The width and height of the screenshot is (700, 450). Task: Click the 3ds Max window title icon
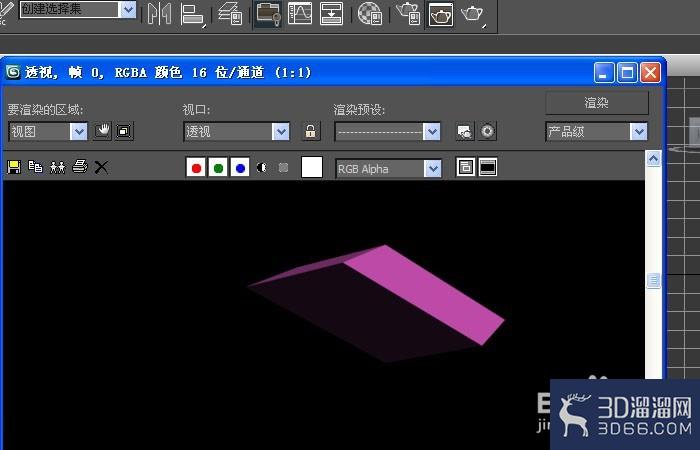(x=13, y=72)
